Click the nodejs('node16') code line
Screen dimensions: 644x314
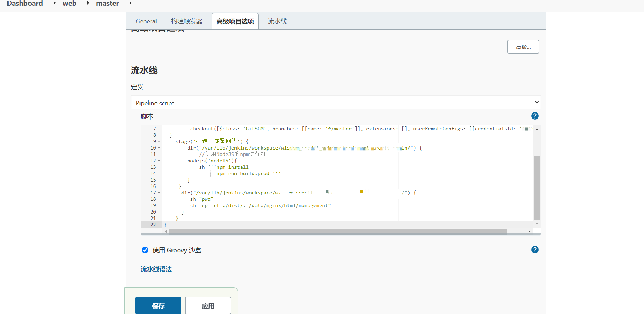(212, 161)
